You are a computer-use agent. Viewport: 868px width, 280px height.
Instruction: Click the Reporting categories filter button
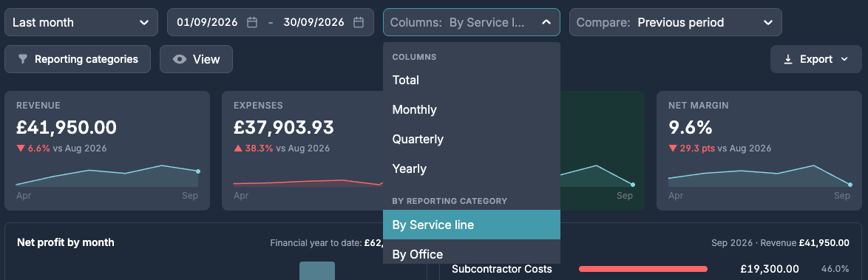point(78,59)
